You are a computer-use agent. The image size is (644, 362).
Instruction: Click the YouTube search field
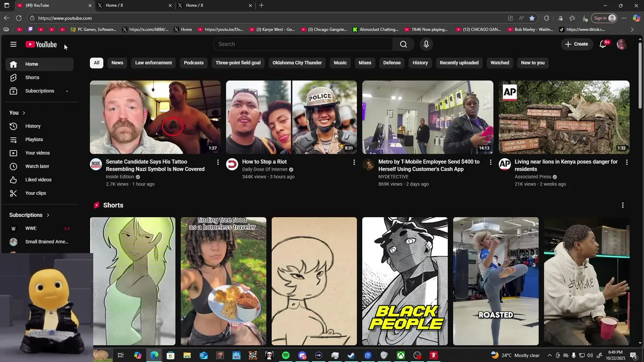[303, 44]
